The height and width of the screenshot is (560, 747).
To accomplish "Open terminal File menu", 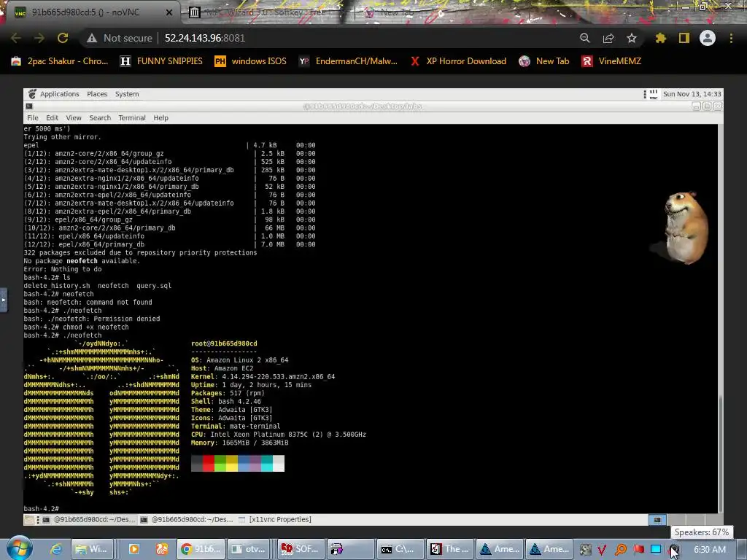I will click(x=32, y=117).
